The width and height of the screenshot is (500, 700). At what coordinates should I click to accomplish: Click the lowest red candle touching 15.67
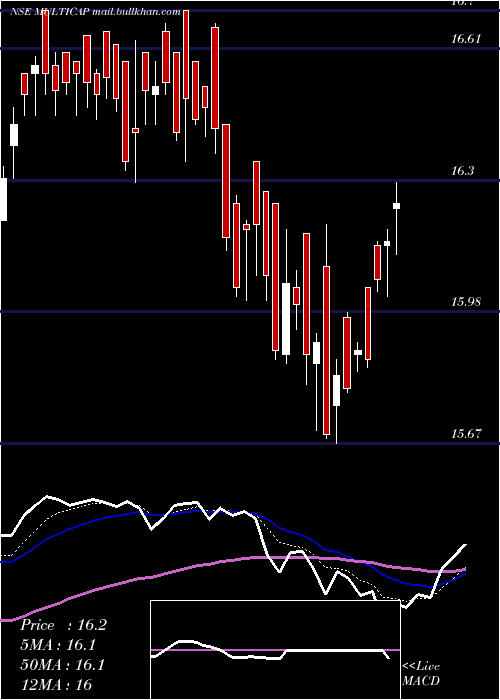[x=326, y=350]
